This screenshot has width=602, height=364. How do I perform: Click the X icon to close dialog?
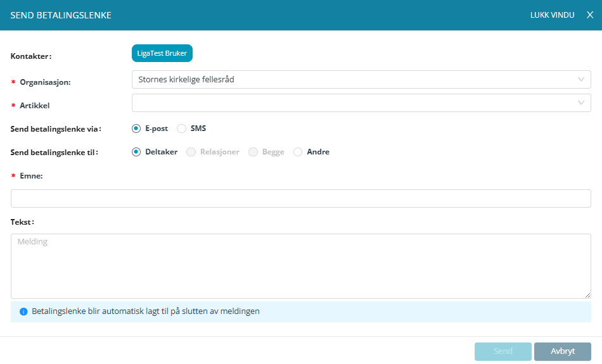coord(590,15)
